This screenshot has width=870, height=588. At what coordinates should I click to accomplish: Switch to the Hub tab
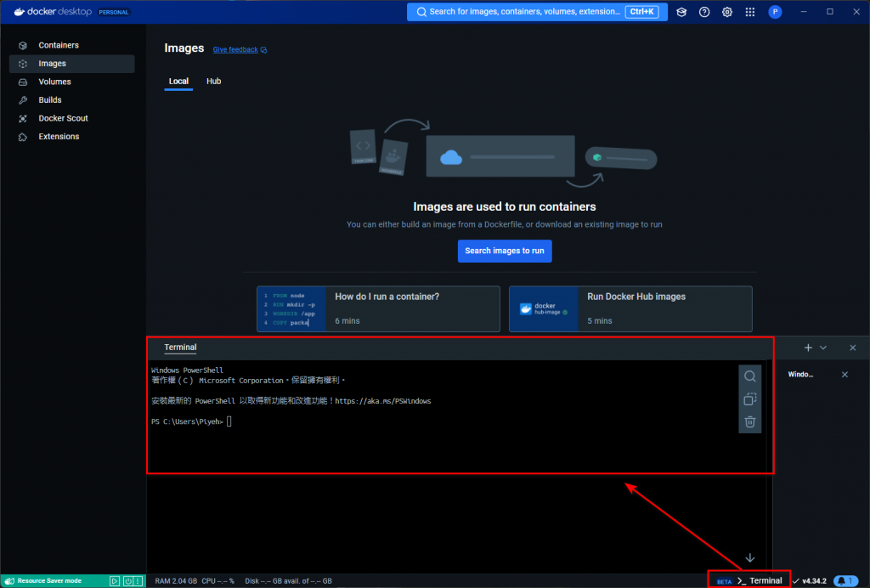pyautogui.click(x=213, y=81)
